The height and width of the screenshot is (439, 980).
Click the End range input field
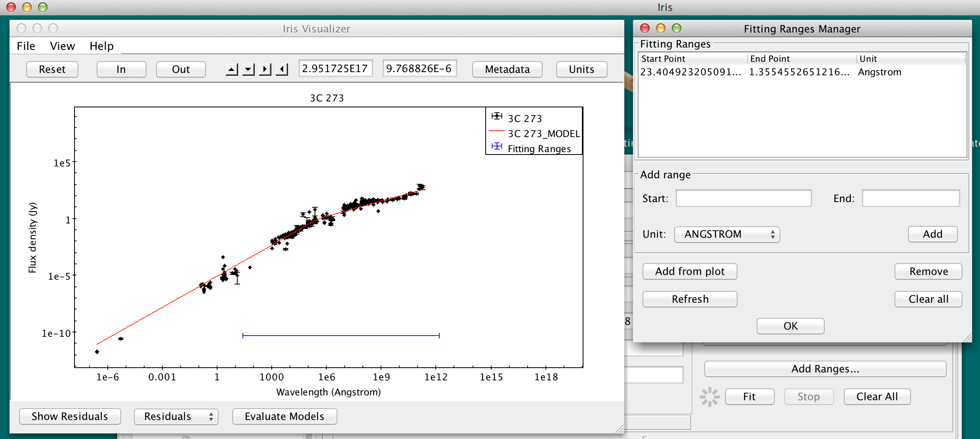click(x=911, y=198)
